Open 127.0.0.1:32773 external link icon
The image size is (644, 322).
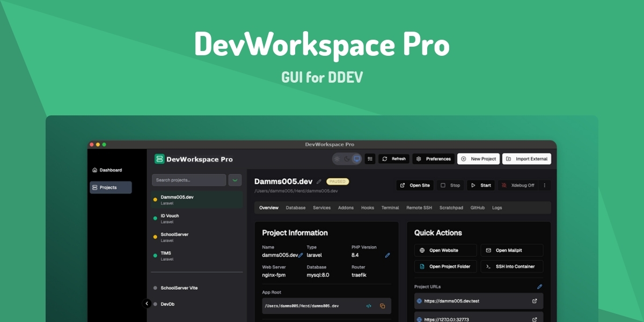pyautogui.click(x=535, y=319)
